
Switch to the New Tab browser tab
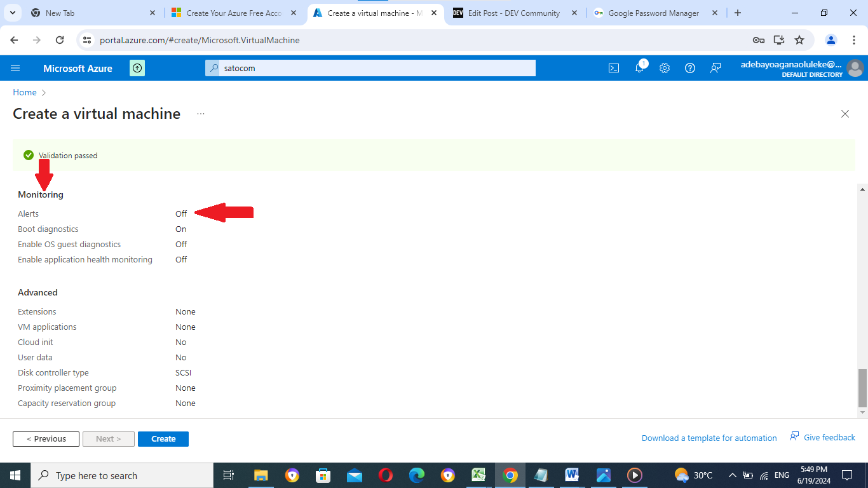pos(93,13)
